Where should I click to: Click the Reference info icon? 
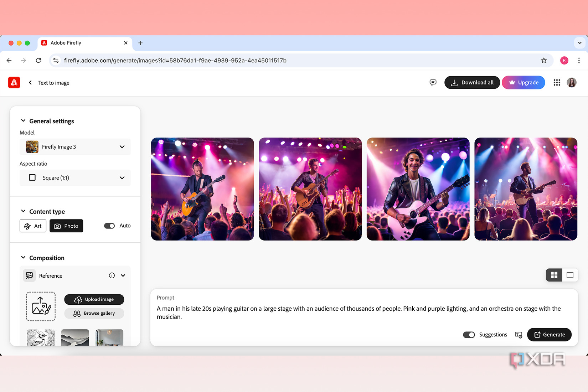point(112,275)
